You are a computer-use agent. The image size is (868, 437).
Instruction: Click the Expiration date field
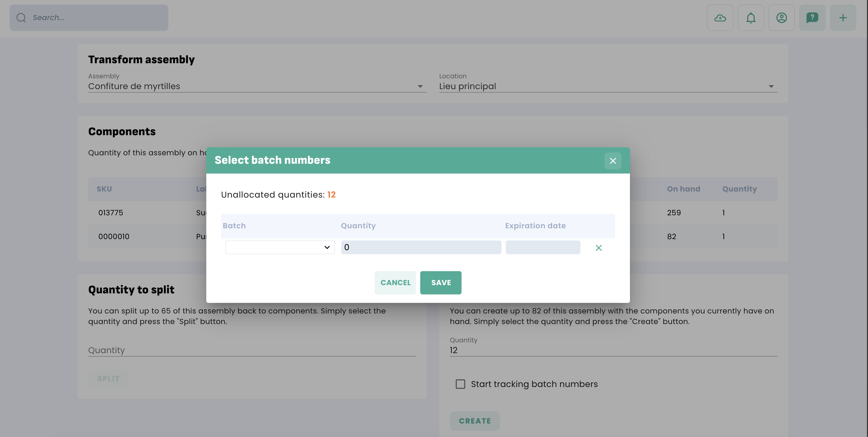tap(543, 247)
